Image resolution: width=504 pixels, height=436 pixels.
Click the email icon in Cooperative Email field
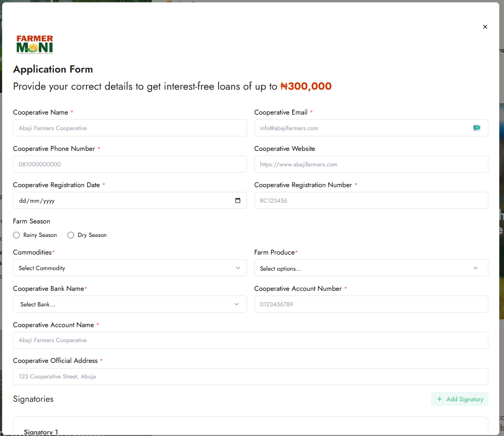pyautogui.click(x=477, y=128)
